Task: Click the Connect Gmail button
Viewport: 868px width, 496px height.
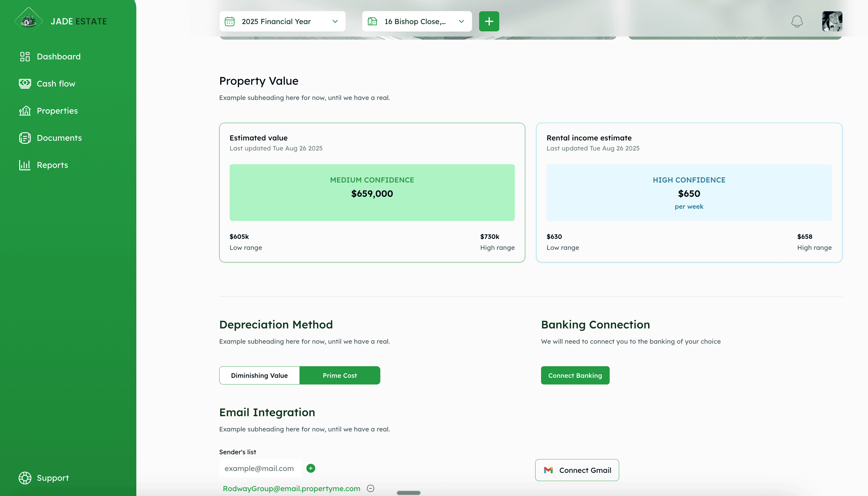Action: pos(577,470)
